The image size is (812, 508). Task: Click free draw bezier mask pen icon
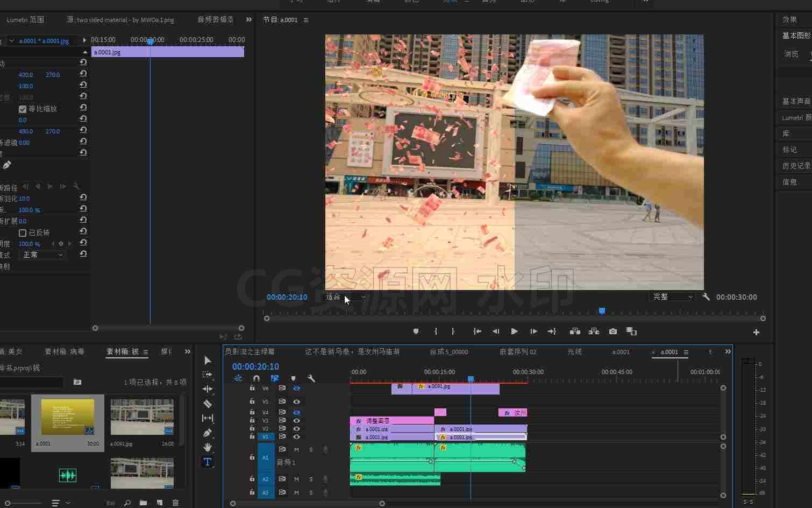click(x=6, y=165)
